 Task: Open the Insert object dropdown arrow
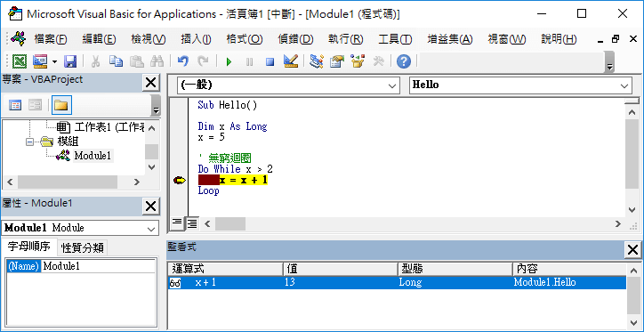(54, 61)
